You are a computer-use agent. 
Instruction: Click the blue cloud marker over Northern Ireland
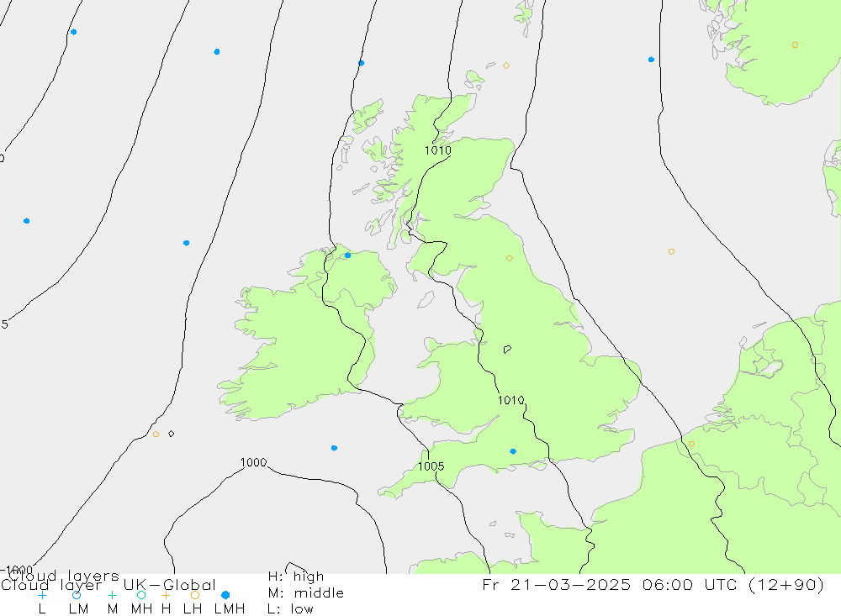pyautogui.click(x=347, y=255)
